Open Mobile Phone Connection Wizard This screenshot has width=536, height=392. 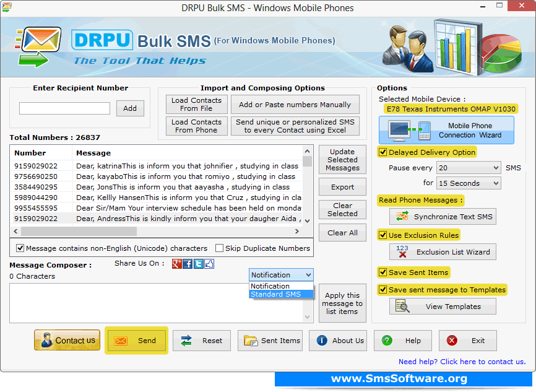(446, 130)
